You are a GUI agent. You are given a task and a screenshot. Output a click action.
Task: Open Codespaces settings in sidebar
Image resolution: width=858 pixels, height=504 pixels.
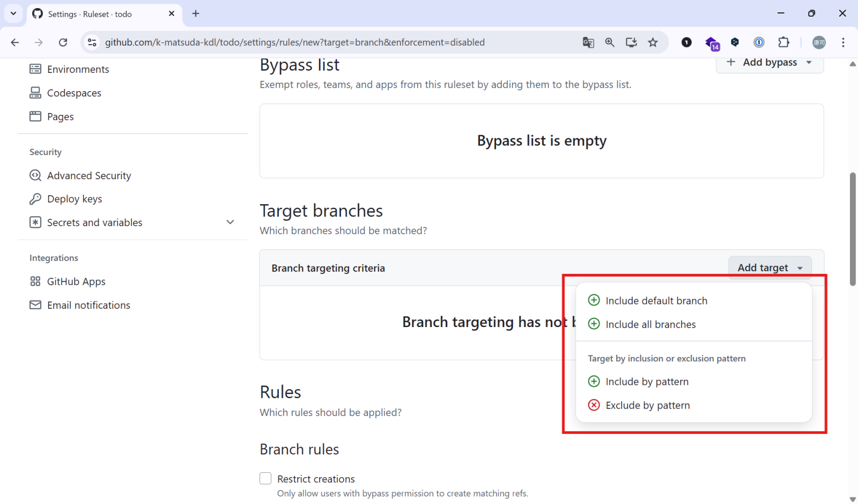[x=74, y=93]
